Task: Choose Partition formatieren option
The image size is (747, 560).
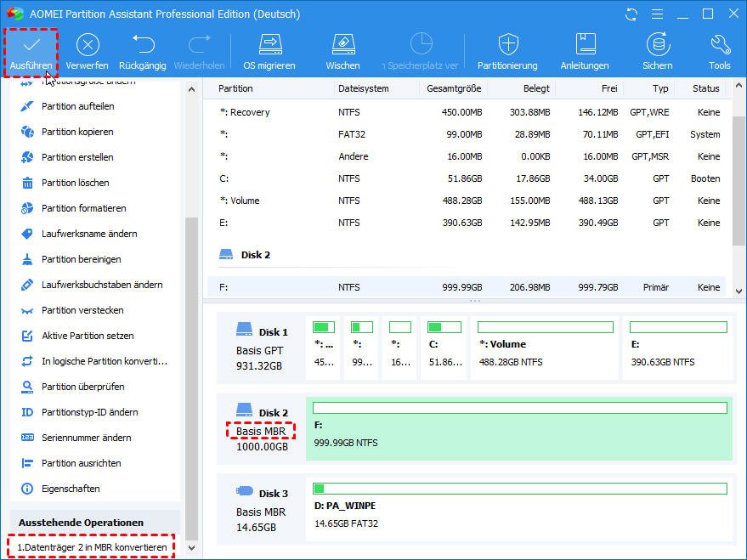Action: pos(83,208)
